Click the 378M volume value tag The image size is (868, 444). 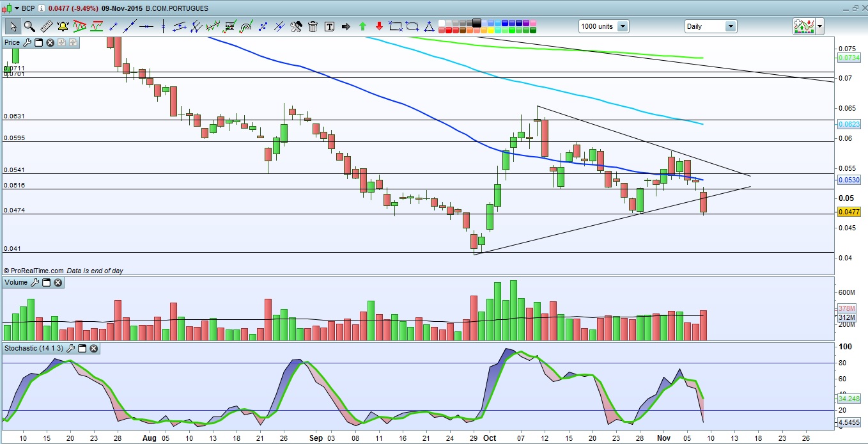[847, 308]
